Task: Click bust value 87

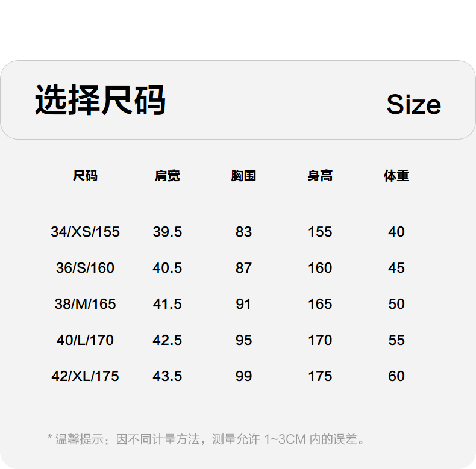Action: coord(243,268)
